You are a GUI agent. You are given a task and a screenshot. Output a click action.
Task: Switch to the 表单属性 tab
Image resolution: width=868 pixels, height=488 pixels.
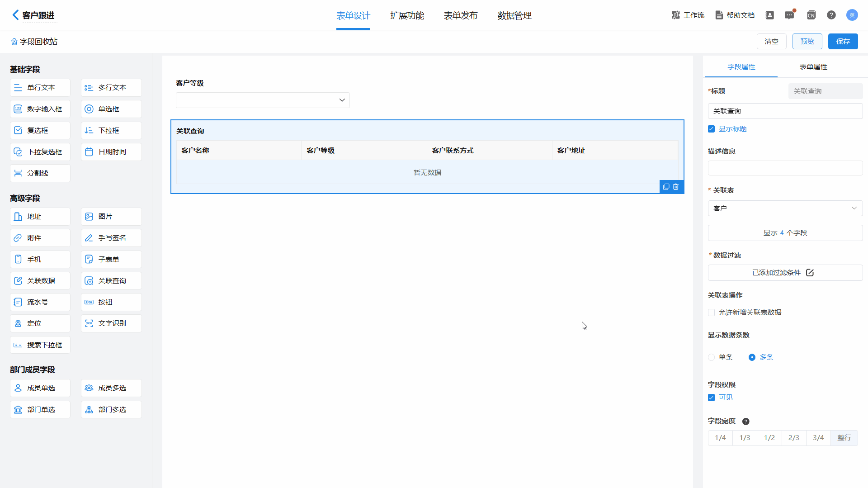tap(813, 67)
